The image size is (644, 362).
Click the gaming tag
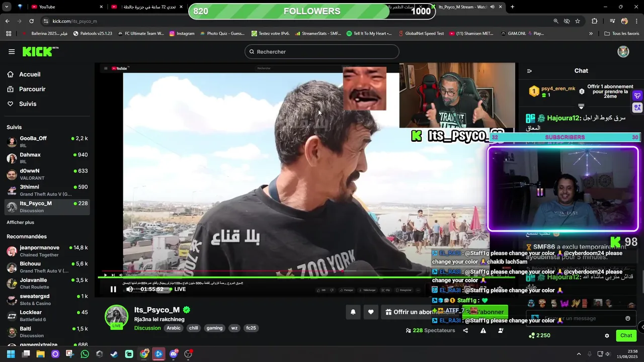click(x=214, y=328)
